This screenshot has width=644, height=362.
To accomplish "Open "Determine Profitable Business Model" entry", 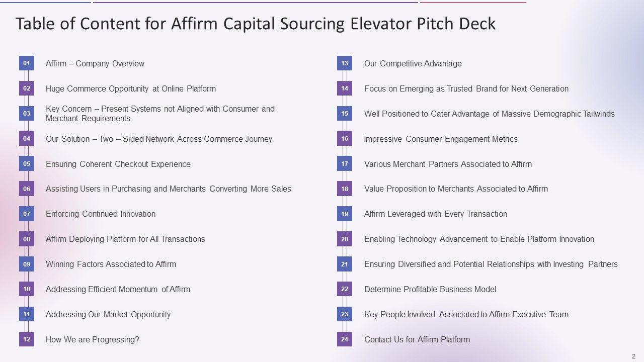I will pyautogui.click(x=430, y=289).
